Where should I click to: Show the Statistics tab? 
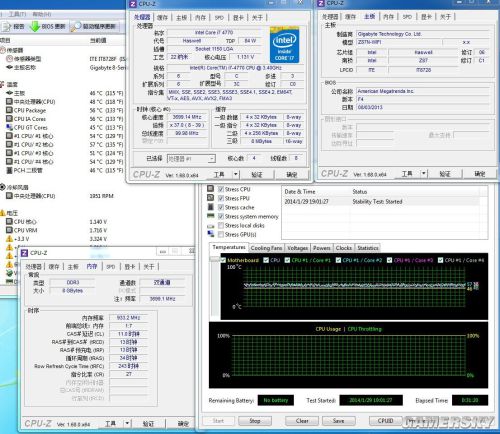368,248
